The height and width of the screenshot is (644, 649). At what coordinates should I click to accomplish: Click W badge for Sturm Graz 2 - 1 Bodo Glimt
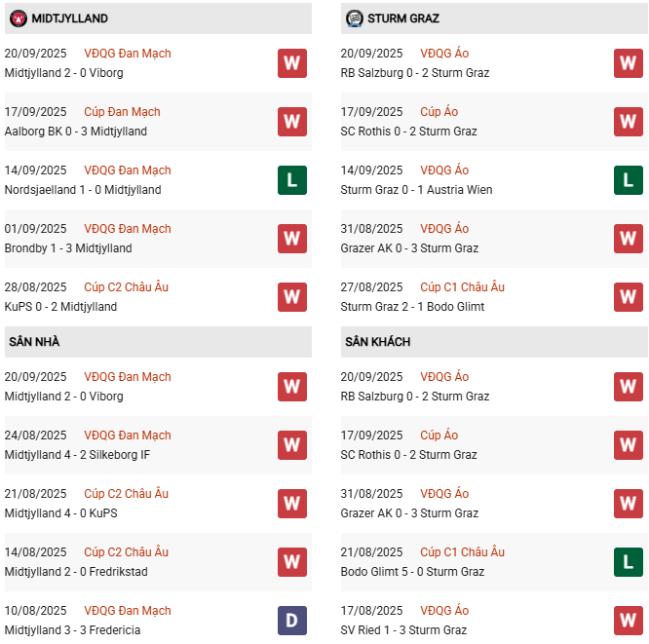tap(628, 297)
